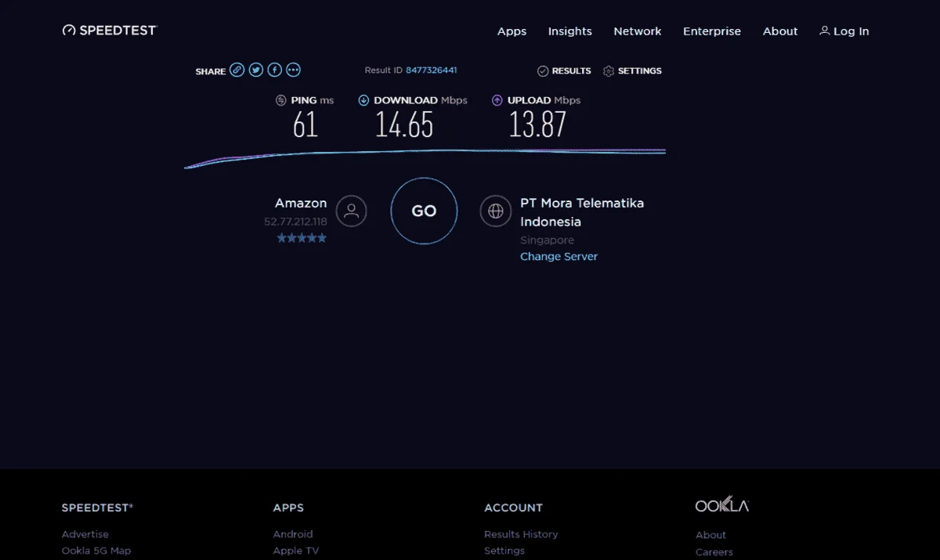This screenshot has width=940, height=560.
Task: Open footer Results History link
Action: pyautogui.click(x=521, y=534)
